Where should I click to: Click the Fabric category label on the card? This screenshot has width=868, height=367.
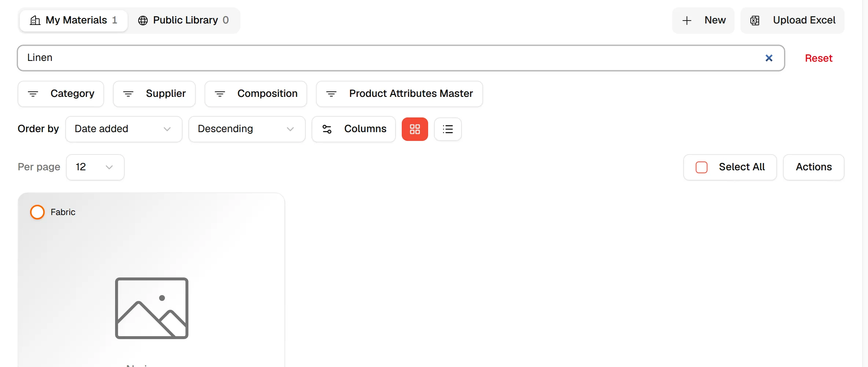63,212
